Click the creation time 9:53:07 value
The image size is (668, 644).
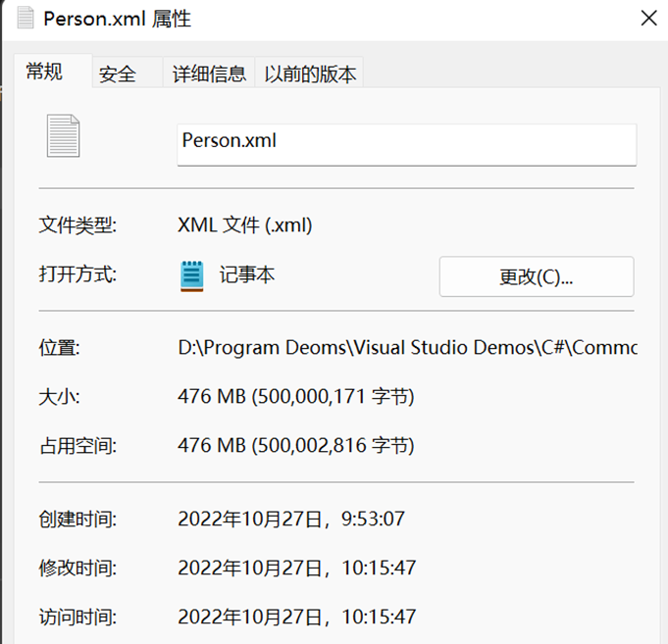tap(291, 519)
